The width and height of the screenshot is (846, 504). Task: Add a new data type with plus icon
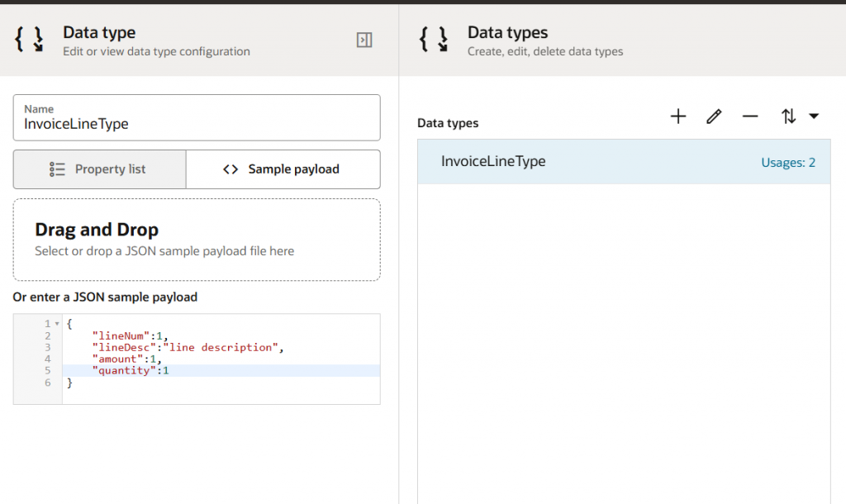[x=677, y=116]
